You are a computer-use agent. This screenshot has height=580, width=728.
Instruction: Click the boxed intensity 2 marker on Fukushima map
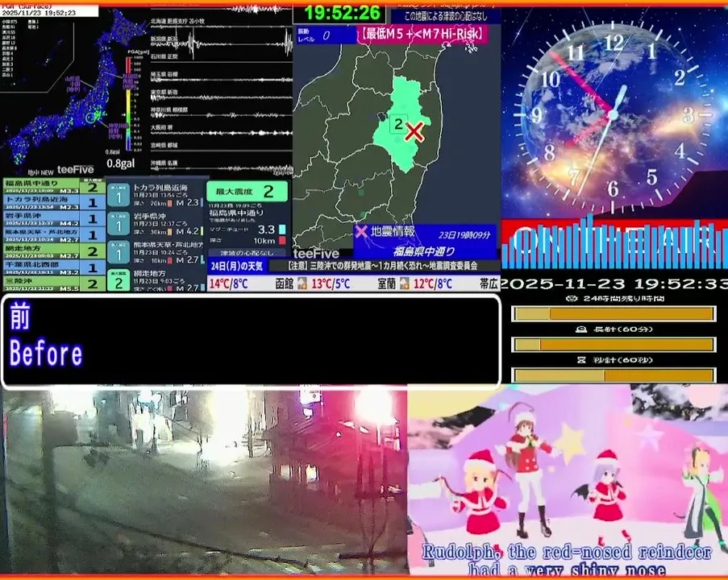[398, 124]
